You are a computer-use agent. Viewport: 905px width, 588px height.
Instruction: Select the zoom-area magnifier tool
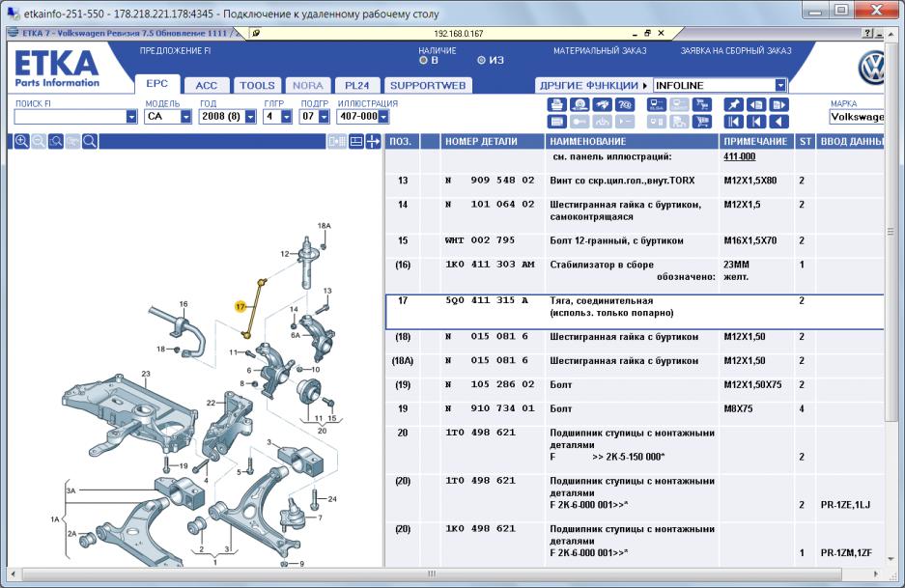pyautogui.click(x=56, y=141)
